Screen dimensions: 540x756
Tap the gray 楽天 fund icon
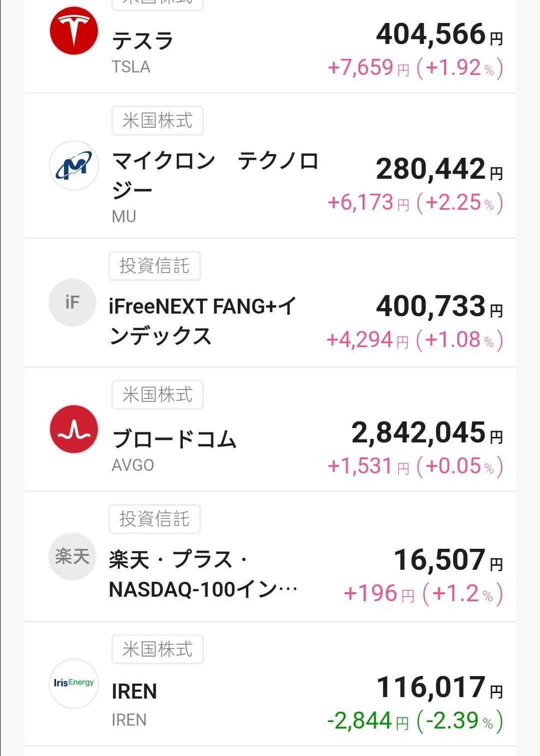click(x=72, y=556)
